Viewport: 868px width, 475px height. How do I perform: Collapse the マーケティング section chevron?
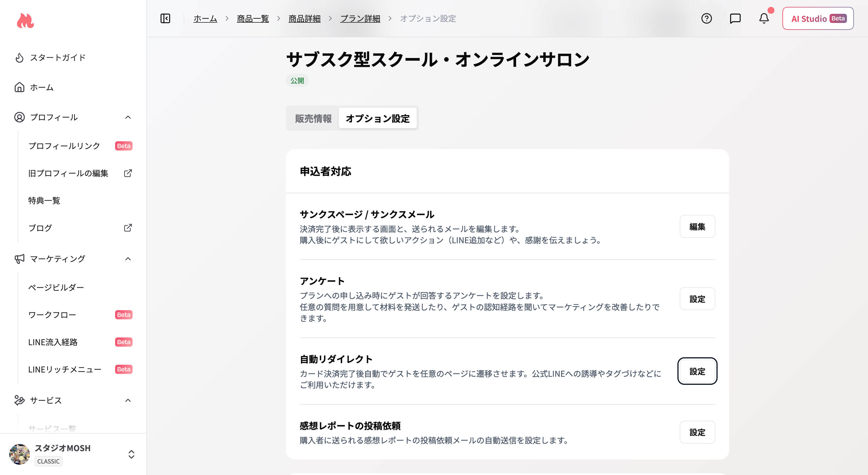tap(128, 259)
